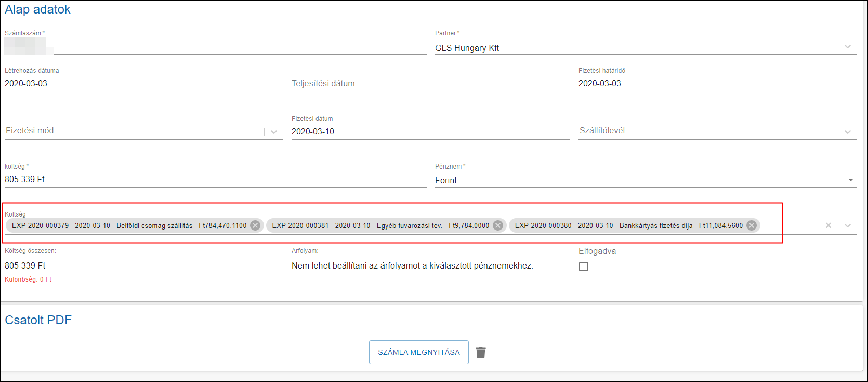Expand the Költség multi-select dropdown arrow
The image size is (868, 382).
(848, 225)
